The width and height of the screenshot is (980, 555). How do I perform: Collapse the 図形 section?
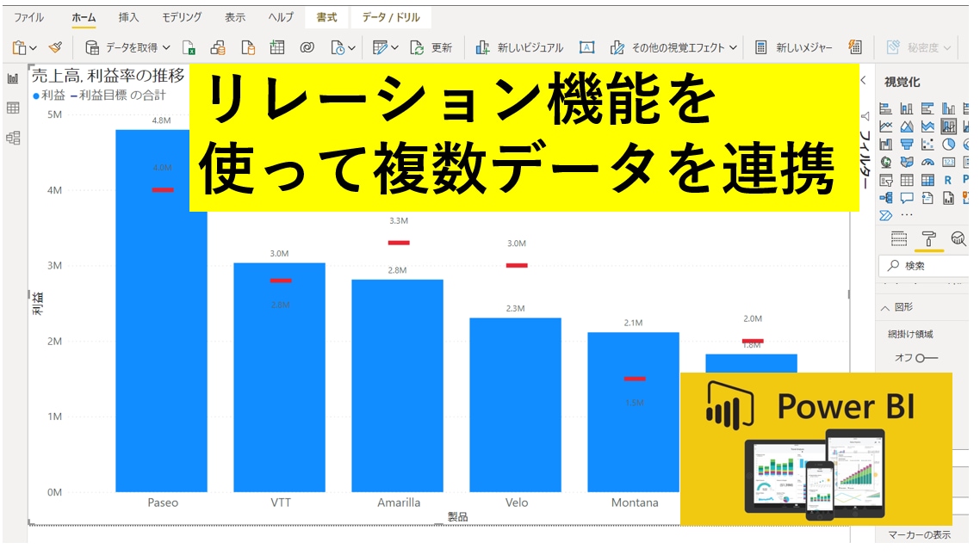[884, 308]
